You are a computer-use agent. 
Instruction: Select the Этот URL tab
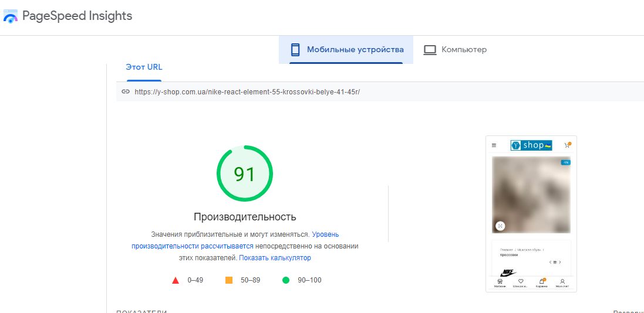[144, 67]
